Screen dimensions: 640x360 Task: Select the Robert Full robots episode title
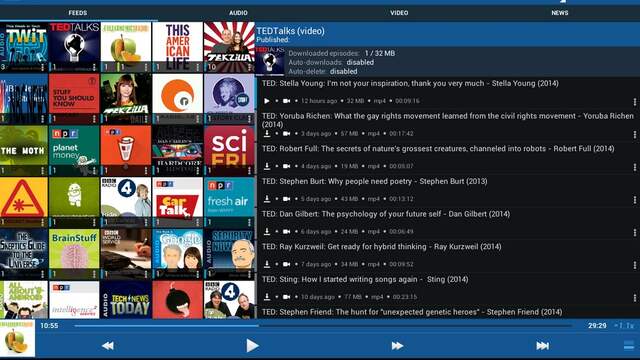[438, 149]
